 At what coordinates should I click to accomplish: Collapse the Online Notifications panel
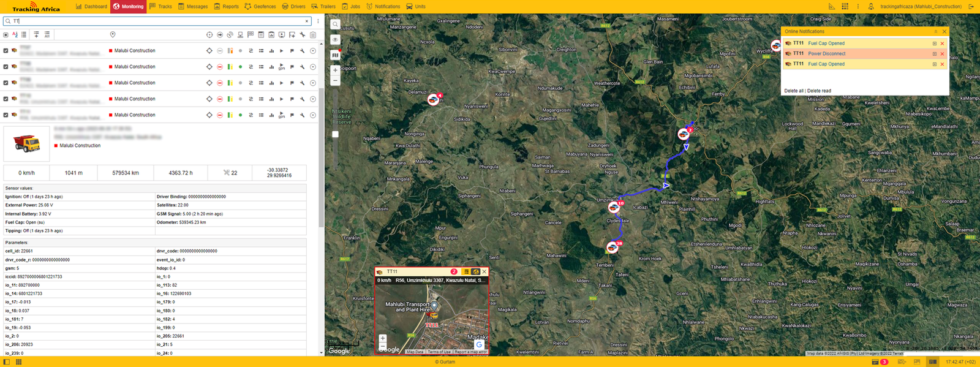click(935, 31)
